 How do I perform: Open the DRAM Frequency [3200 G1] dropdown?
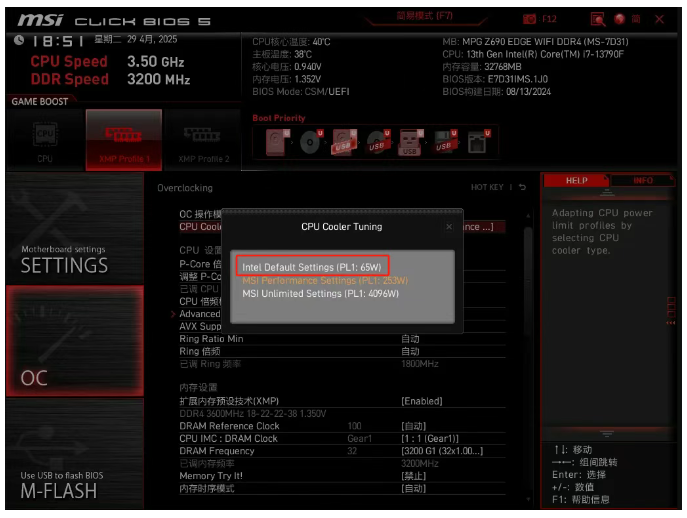pos(442,451)
